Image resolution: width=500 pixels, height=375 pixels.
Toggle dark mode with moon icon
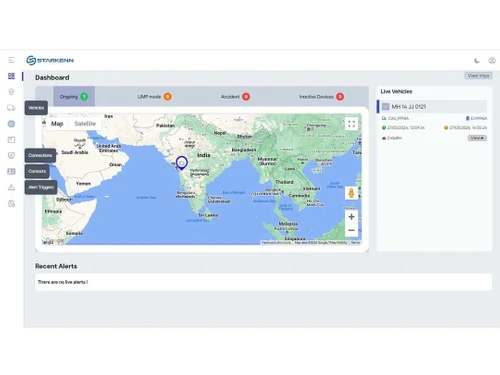[477, 60]
